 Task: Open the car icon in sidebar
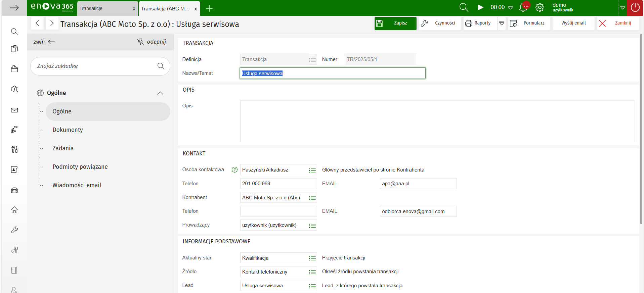click(x=14, y=190)
